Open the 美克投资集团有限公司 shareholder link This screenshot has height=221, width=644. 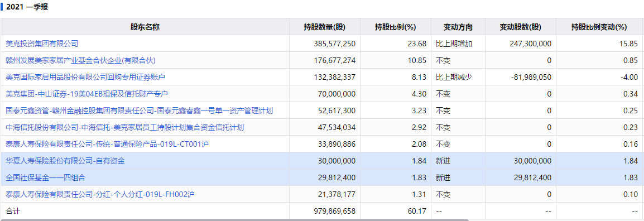pyautogui.click(x=42, y=43)
